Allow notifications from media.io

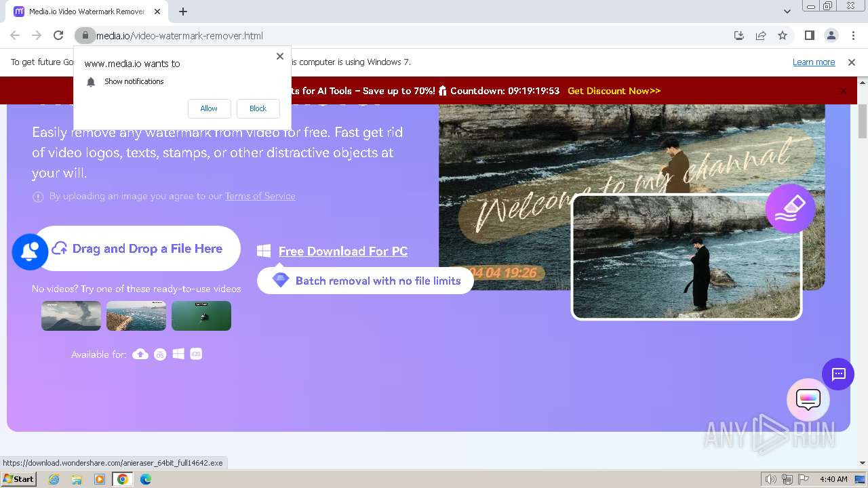click(x=209, y=108)
